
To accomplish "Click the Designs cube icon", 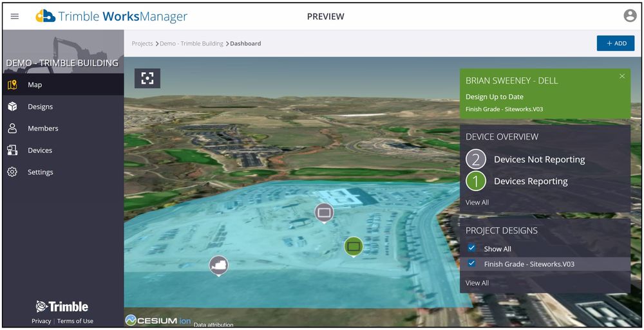I will pyautogui.click(x=12, y=106).
